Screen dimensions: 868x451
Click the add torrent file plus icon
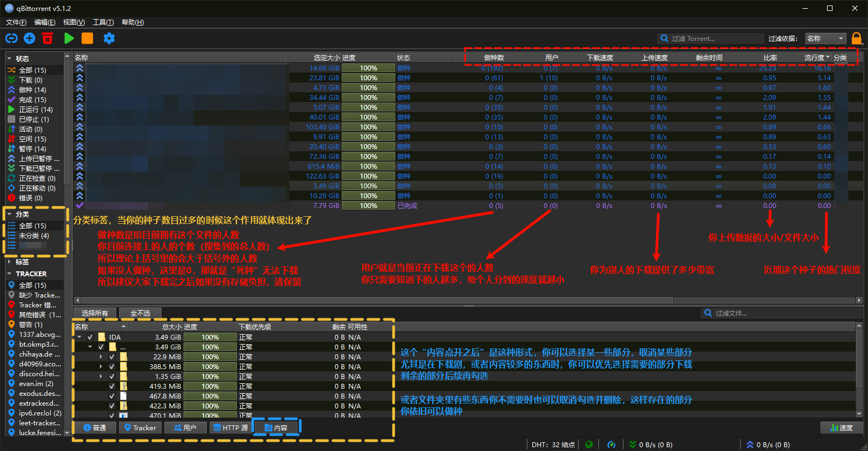click(29, 38)
